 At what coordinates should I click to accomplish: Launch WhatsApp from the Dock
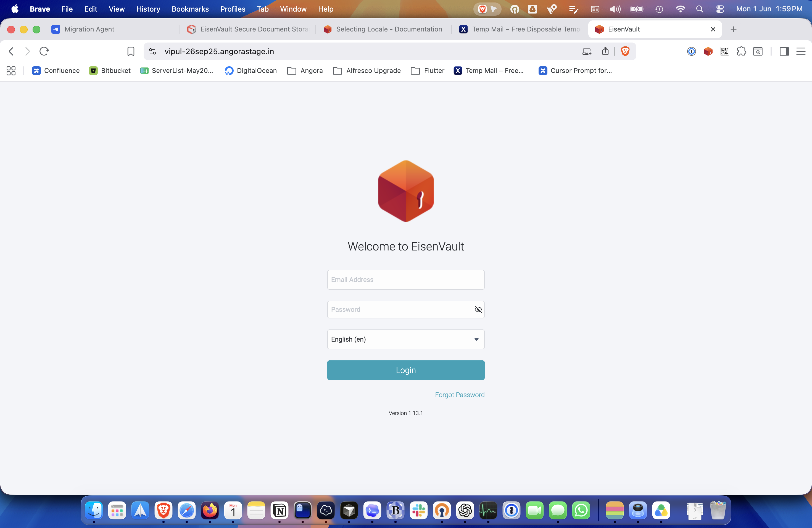[581, 511]
